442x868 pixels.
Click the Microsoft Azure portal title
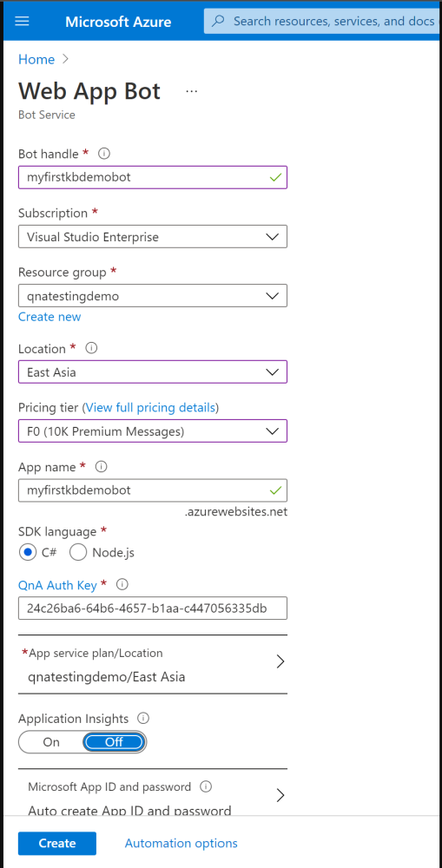pyautogui.click(x=118, y=22)
